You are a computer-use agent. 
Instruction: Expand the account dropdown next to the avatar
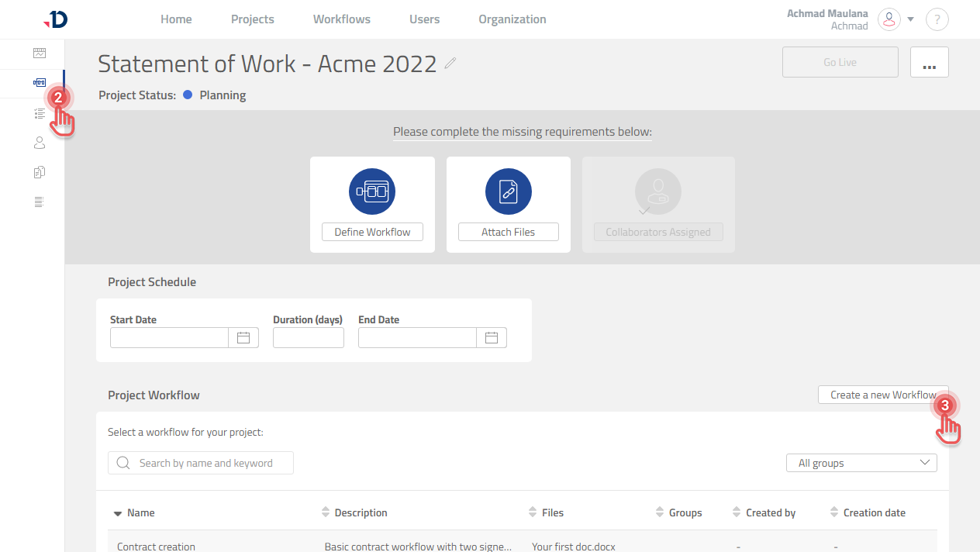[910, 19]
